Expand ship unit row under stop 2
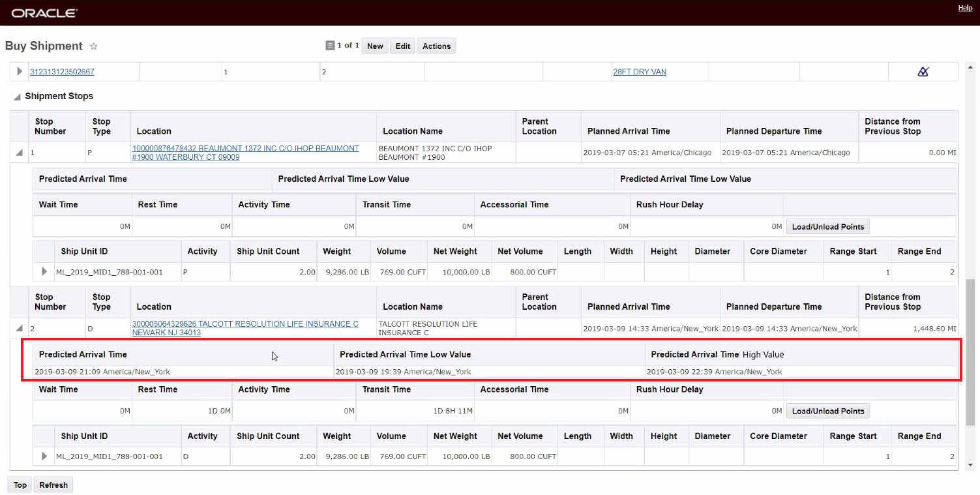The image size is (980, 495). coord(44,456)
